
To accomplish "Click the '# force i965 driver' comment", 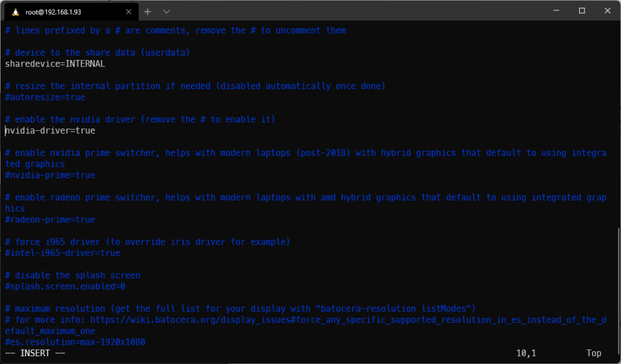I will tap(148, 242).
